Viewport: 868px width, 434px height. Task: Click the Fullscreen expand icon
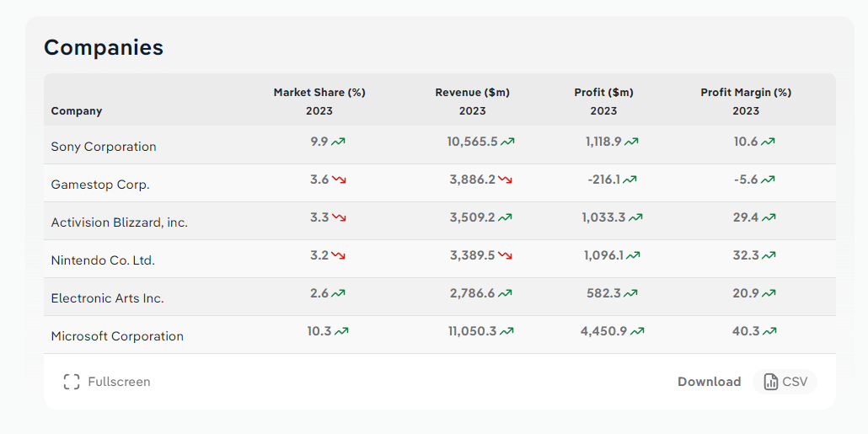72,382
